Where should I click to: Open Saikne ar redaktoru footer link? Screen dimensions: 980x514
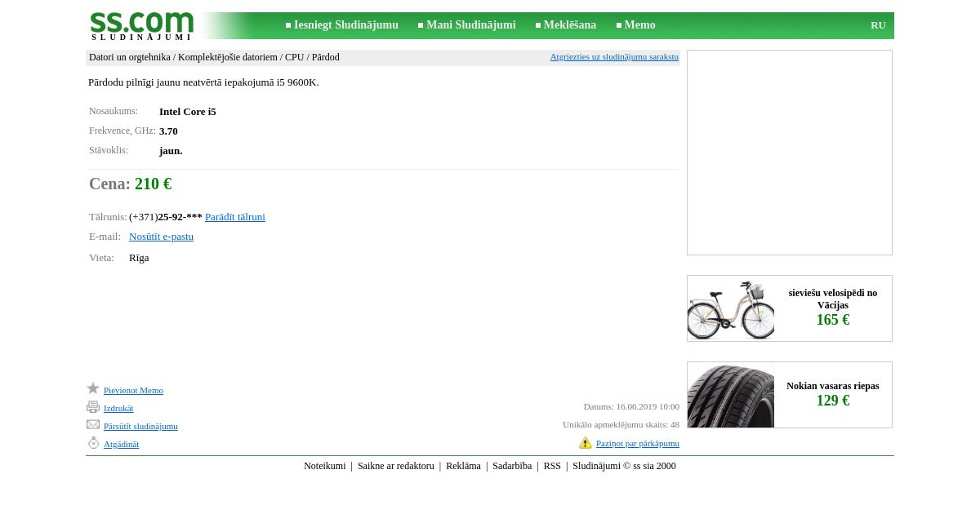pos(396,467)
